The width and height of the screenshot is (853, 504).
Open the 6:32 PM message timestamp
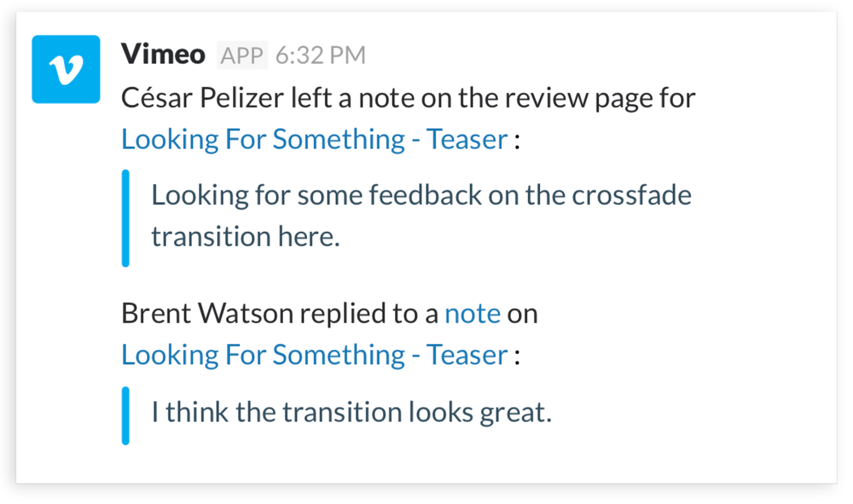320,55
